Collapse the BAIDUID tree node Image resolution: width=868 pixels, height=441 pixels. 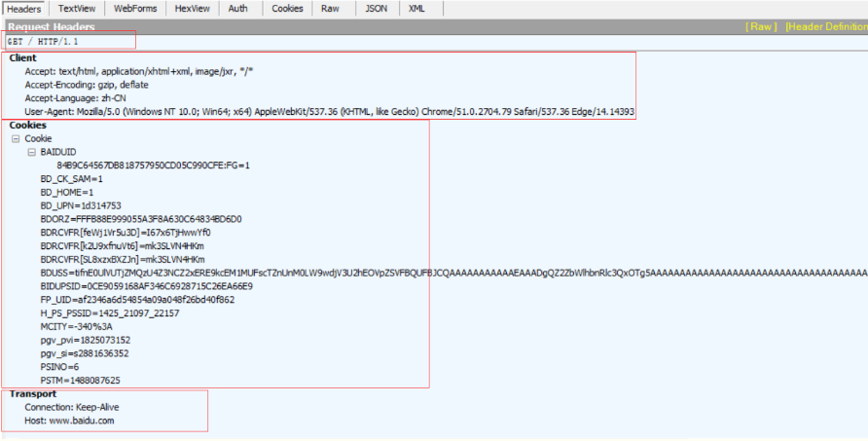[31, 152]
